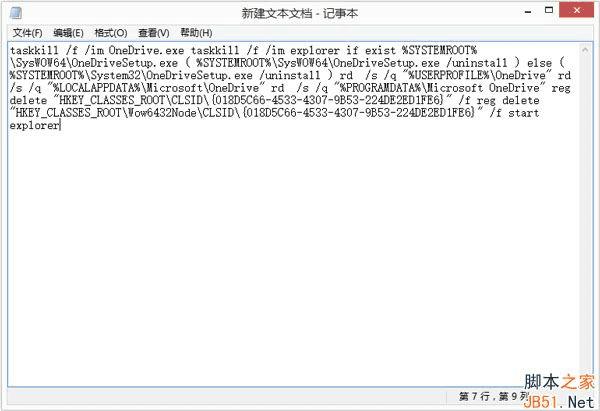Screen dimensions: 600x411
Task: Open the 文件(F) menu
Action: pos(28,33)
